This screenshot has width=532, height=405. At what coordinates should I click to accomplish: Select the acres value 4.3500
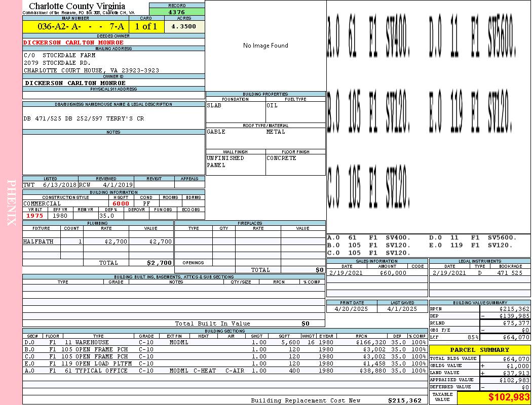pyautogui.click(x=183, y=26)
